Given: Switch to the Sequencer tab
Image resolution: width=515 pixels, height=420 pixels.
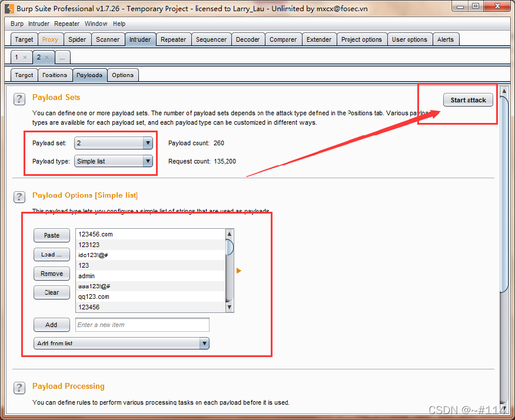Looking at the screenshot, I should 211,39.
